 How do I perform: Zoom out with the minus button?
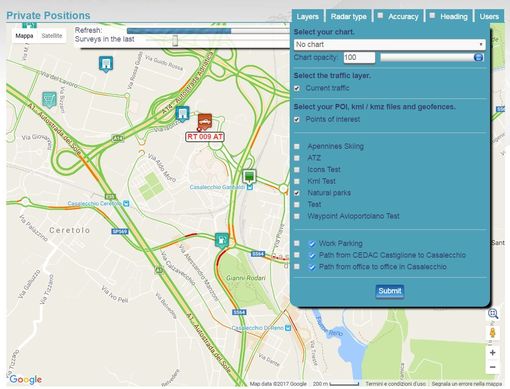coord(493,367)
